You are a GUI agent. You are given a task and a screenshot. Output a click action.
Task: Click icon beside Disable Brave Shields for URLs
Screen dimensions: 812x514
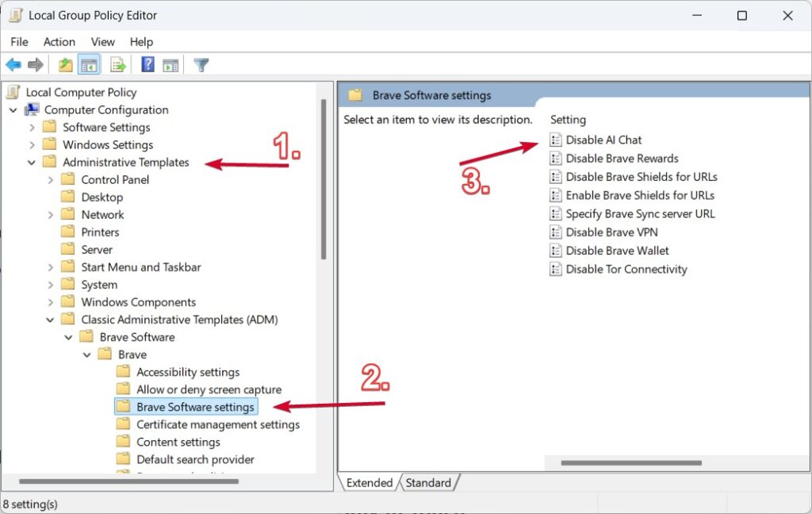click(556, 177)
